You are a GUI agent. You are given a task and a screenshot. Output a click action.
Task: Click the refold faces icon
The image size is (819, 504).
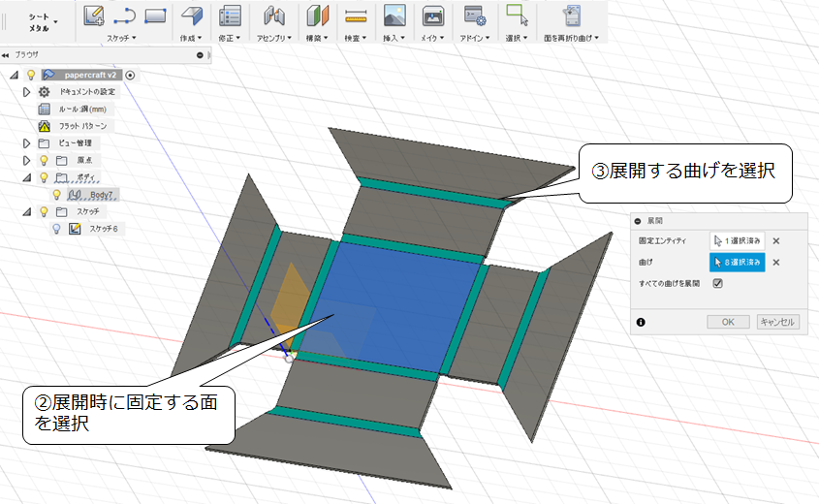point(572,16)
